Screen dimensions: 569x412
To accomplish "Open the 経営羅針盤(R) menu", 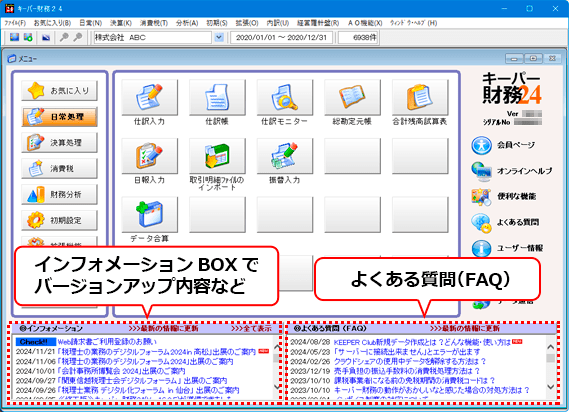I will tap(318, 23).
